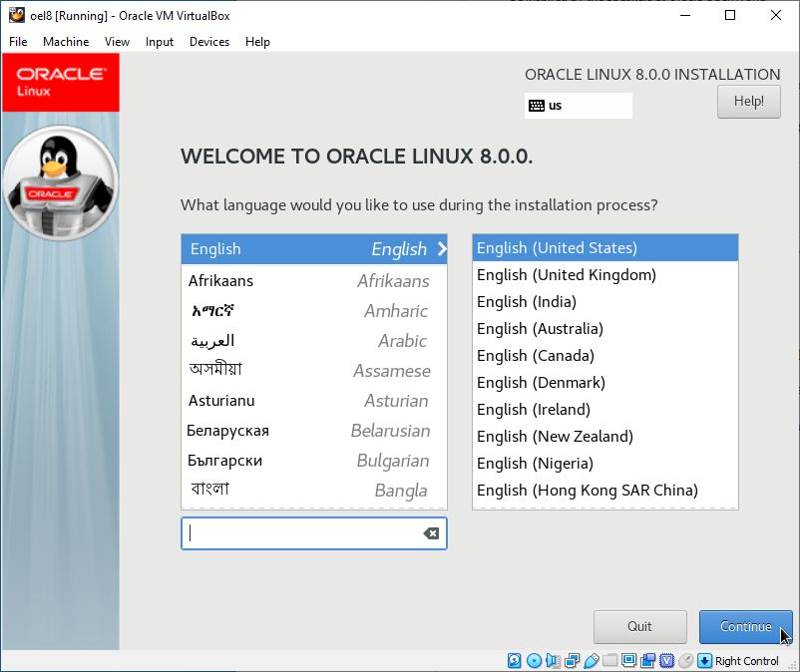The height and width of the screenshot is (672, 800).
Task: Choose English (Hong Kong SAR China) locale
Action: coord(605,491)
